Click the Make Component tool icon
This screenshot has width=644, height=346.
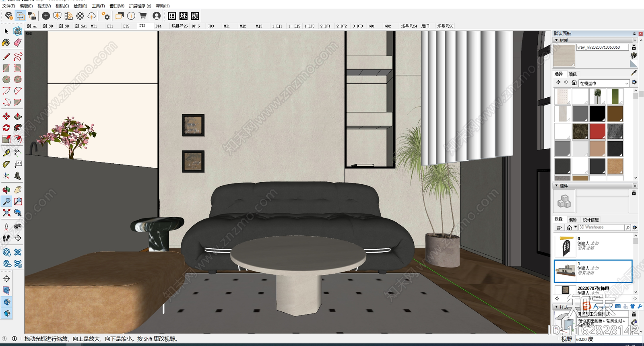pyautogui.click(x=18, y=31)
